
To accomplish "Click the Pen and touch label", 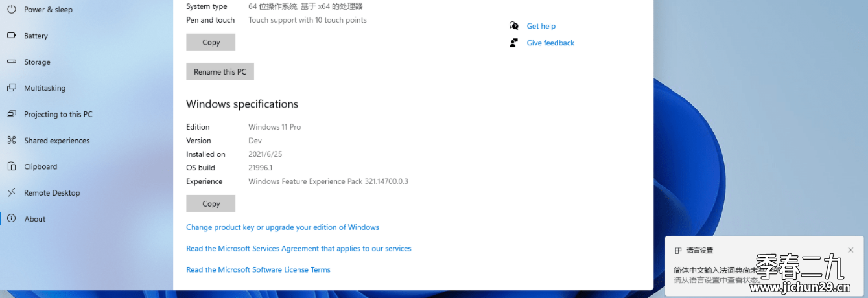I will 211,20.
